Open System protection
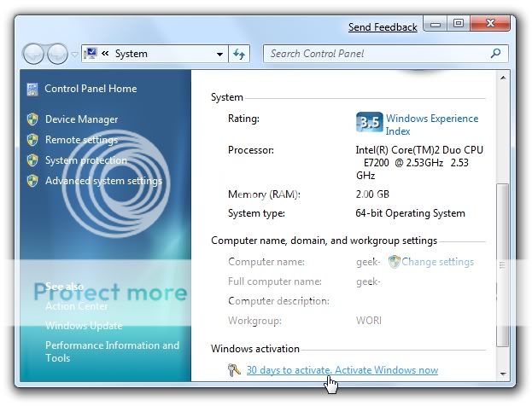Viewport: 532px width, 406px height. point(86,160)
